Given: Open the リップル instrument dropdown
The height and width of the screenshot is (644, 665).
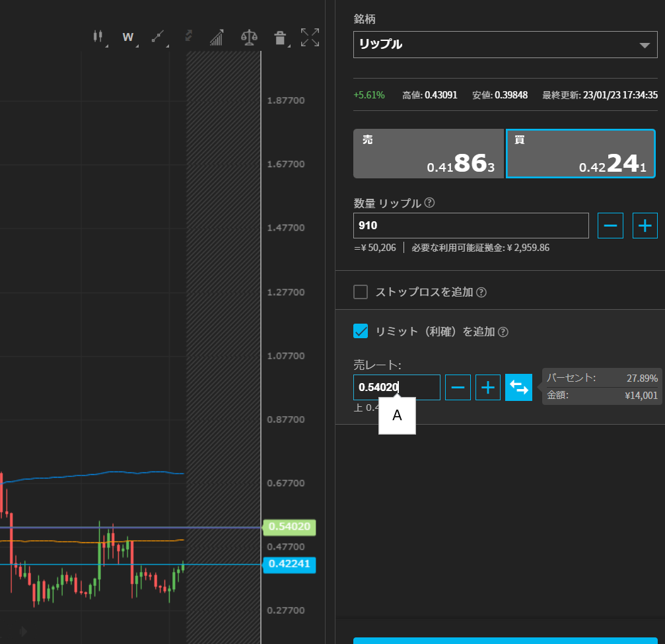Looking at the screenshot, I should (x=505, y=45).
